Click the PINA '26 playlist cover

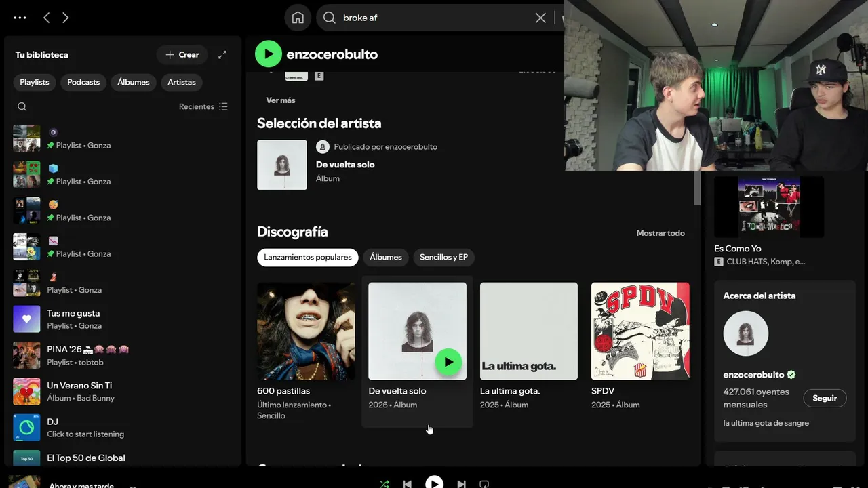26,355
